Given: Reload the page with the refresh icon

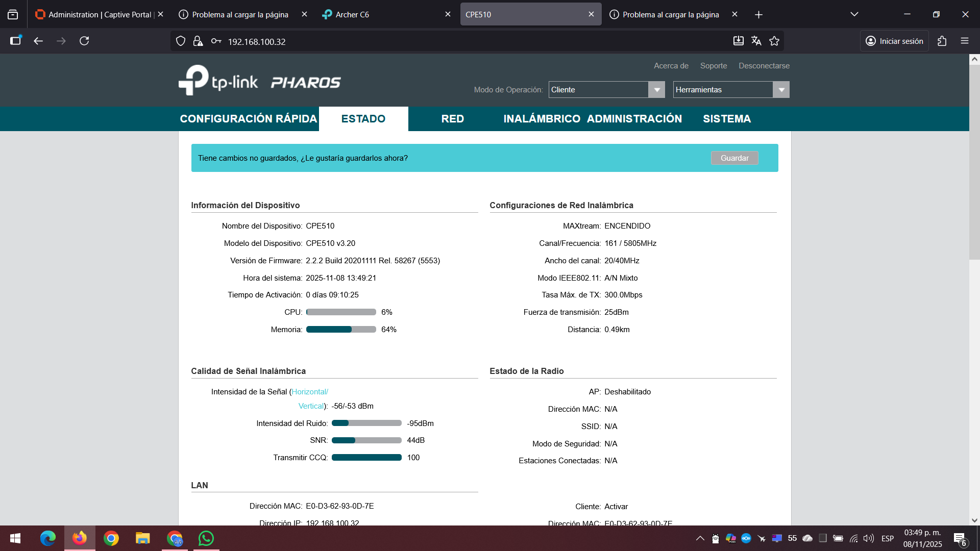Looking at the screenshot, I should pos(84,41).
